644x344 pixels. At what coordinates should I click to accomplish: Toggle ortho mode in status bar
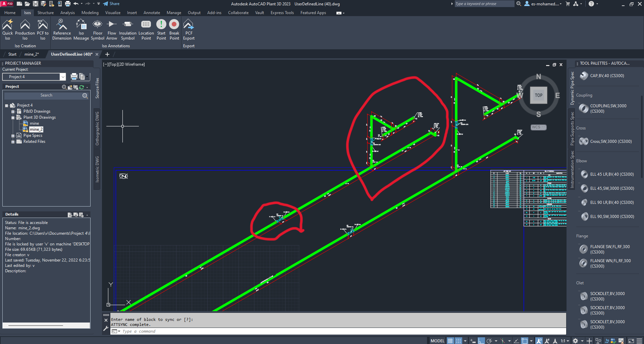click(481, 340)
